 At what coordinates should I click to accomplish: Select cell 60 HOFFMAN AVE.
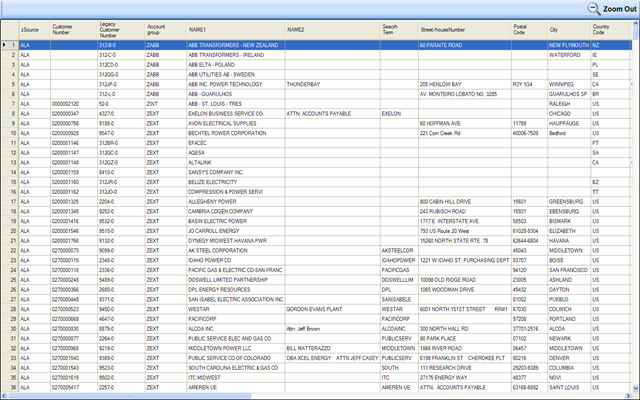pyautogui.click(x=464, y=123)
